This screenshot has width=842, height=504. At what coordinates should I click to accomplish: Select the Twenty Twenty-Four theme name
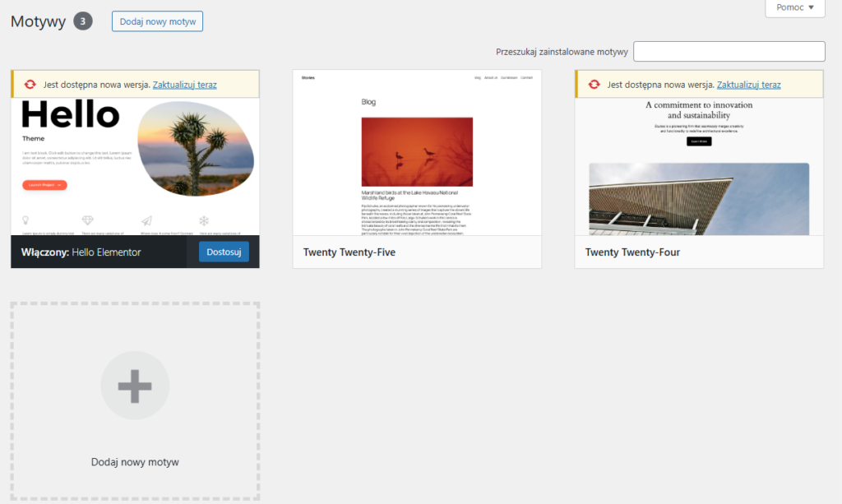[632, 252]
